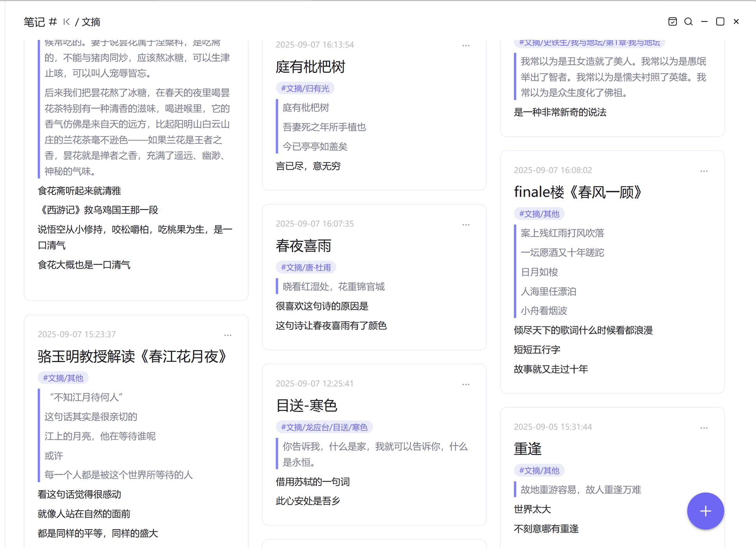Open more options on 目送-寒色 note
Viewport: 756px width, 548px height.
click(x=466, y=384)
